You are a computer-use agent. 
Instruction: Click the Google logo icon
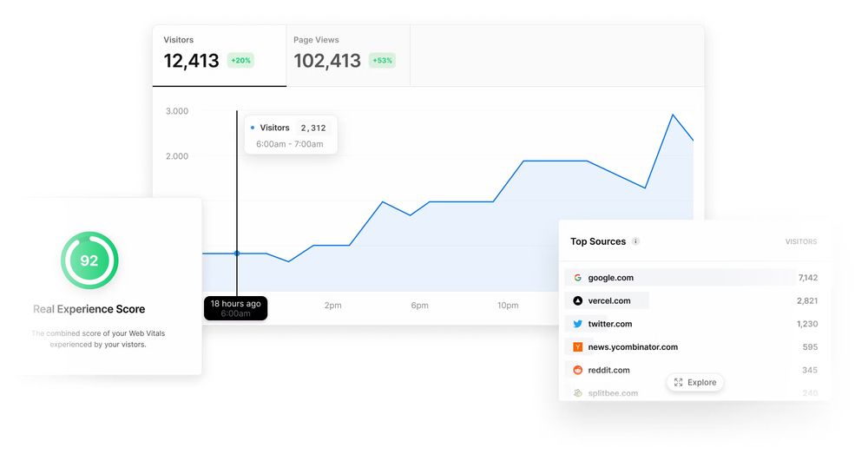tap(578, 278)
